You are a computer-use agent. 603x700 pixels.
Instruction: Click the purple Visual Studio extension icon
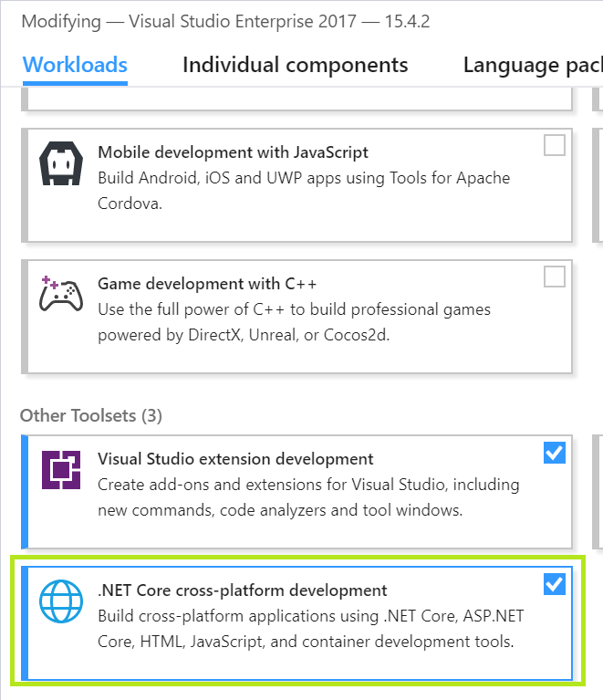[x=61, y=470]
